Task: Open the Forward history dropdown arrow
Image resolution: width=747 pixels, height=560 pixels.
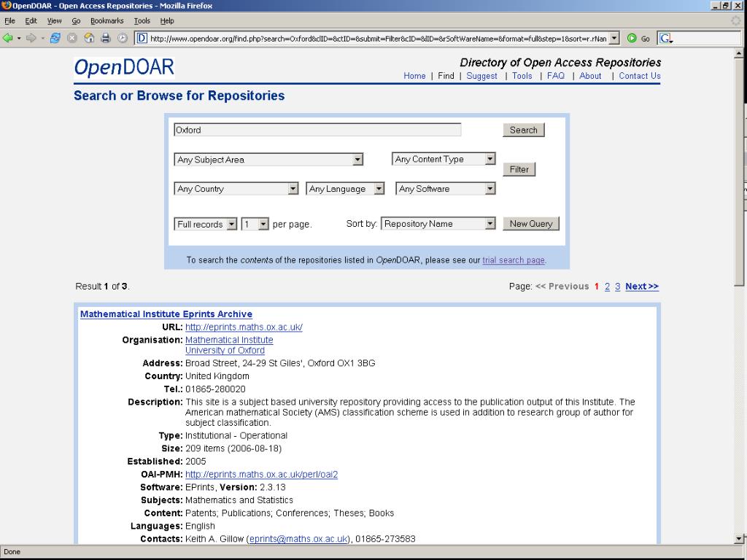Action: [42, 38]
